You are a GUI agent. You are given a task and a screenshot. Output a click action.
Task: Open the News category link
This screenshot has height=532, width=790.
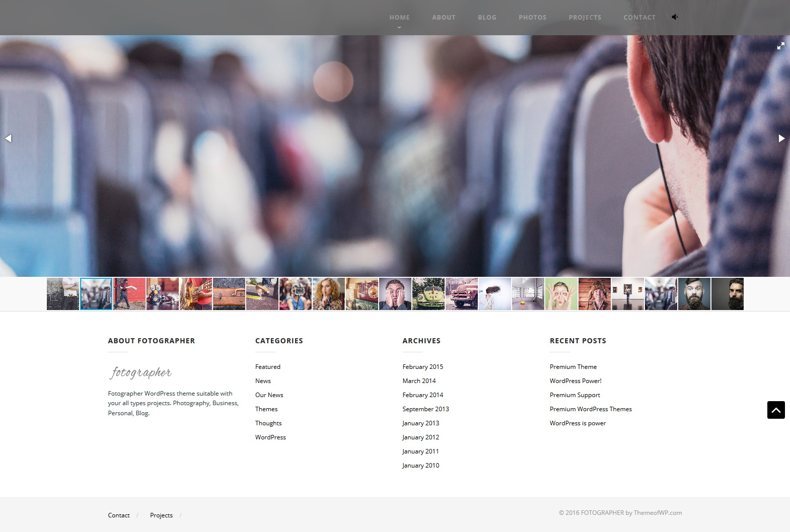[263, 381]
